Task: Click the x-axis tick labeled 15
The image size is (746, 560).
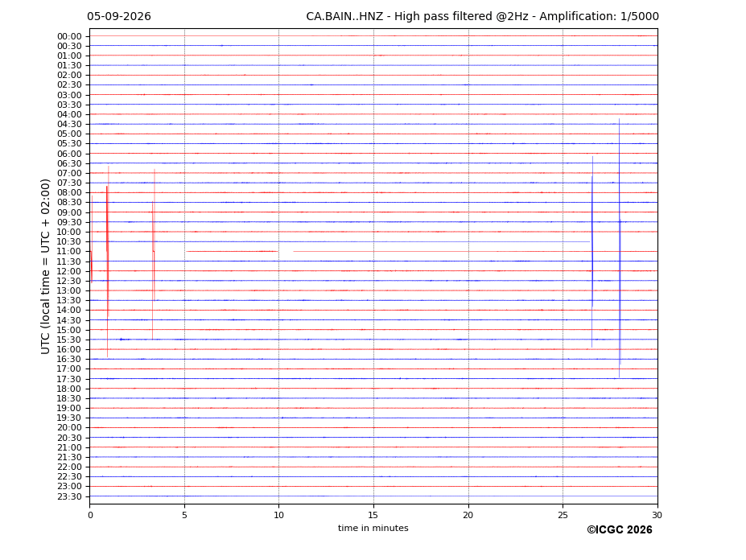Action: (373, 515)
